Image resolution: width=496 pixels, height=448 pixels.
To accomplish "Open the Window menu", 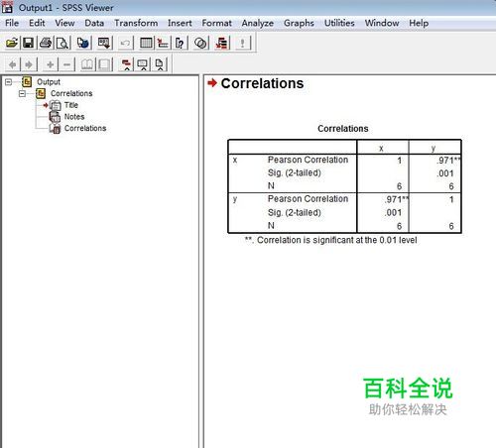I will click(382, 23).
